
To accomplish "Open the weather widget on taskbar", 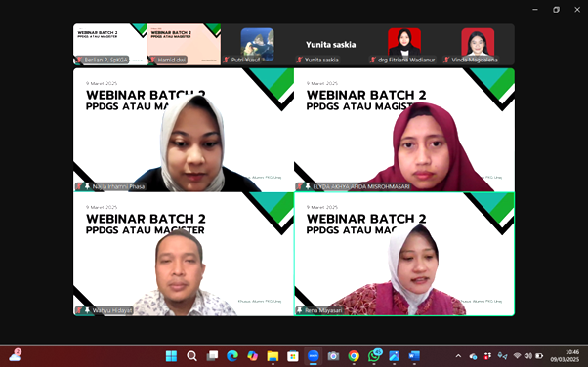I will coord(15,355).
